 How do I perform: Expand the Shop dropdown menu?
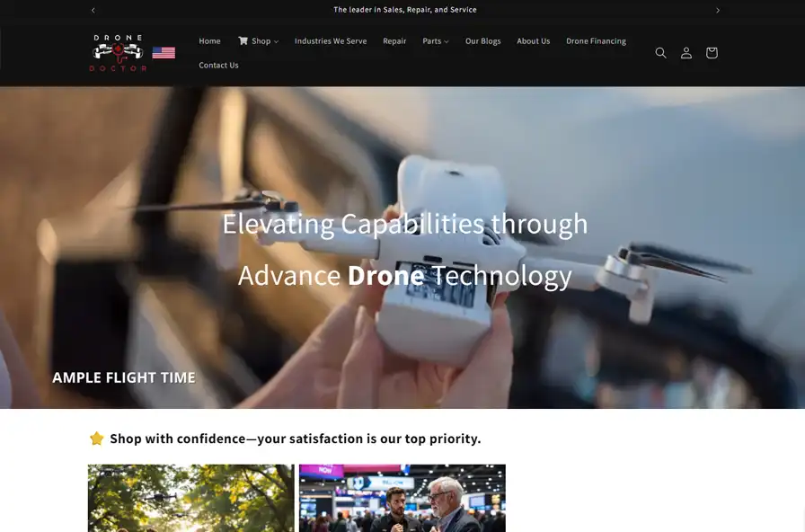tap(258, 41)
